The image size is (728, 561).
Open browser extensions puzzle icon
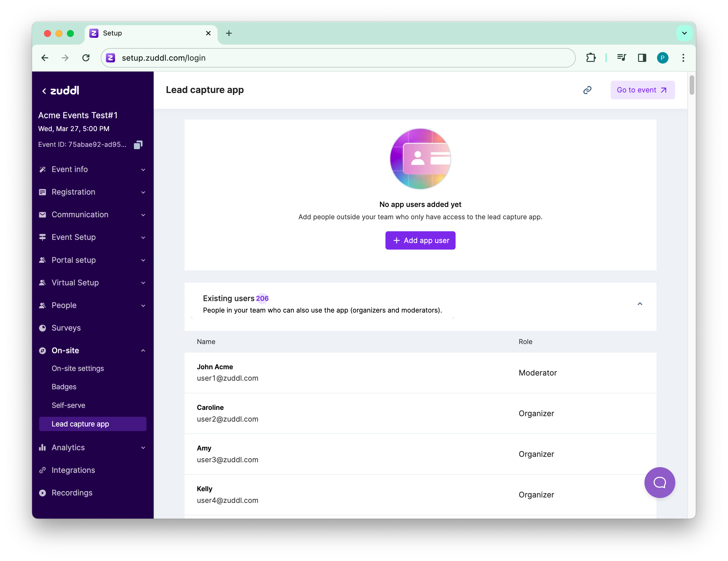591,58
